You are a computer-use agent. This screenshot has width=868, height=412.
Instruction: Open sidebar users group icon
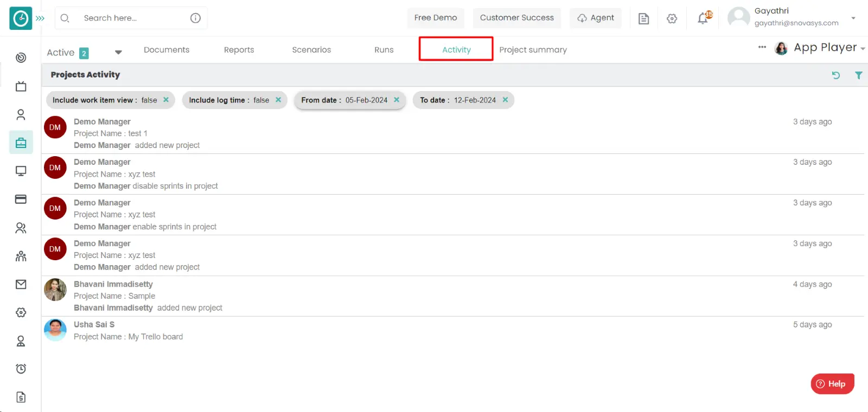21,228
